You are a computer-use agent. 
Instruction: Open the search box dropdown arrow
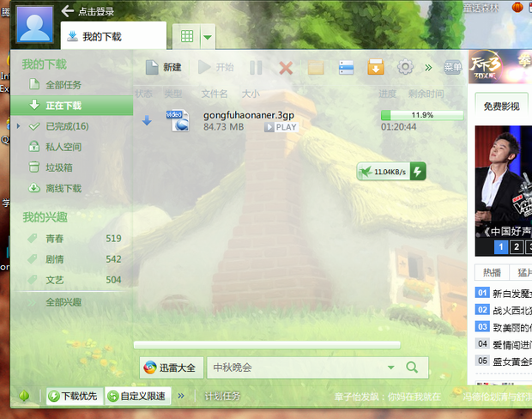390,367
